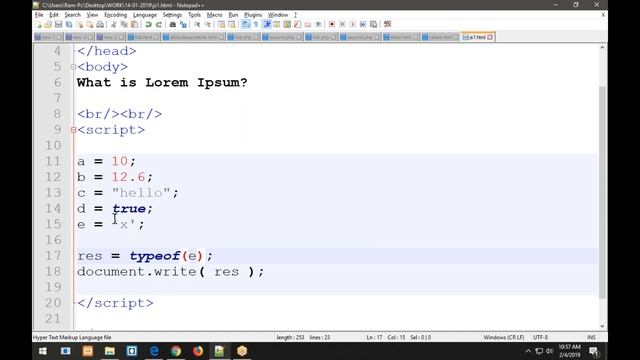Open the Language menu

[x=145, y=15]
